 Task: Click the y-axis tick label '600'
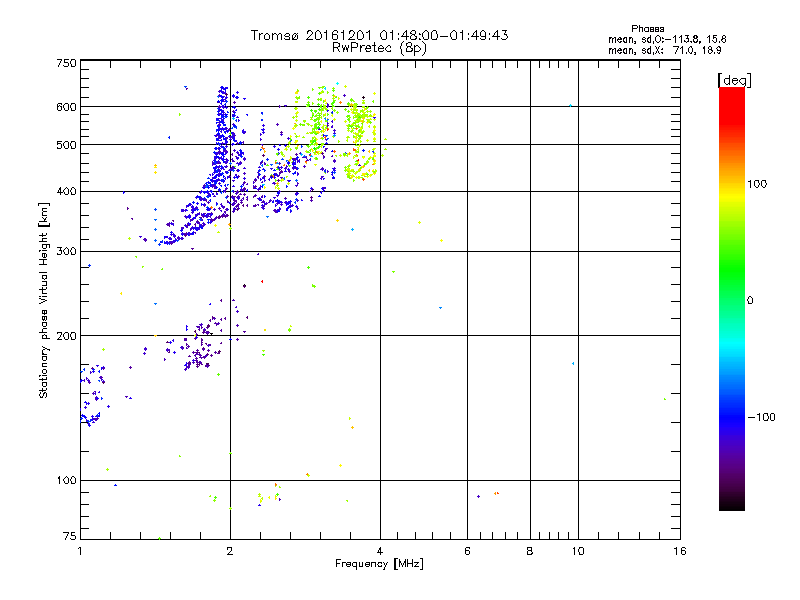pyautogui.click(x=66, y=107)
